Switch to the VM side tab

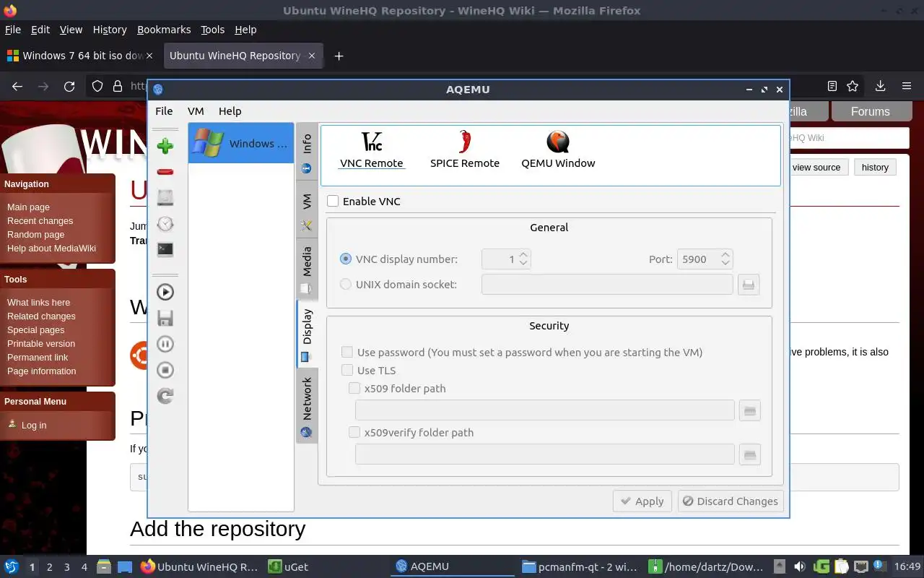click(307, 211)
